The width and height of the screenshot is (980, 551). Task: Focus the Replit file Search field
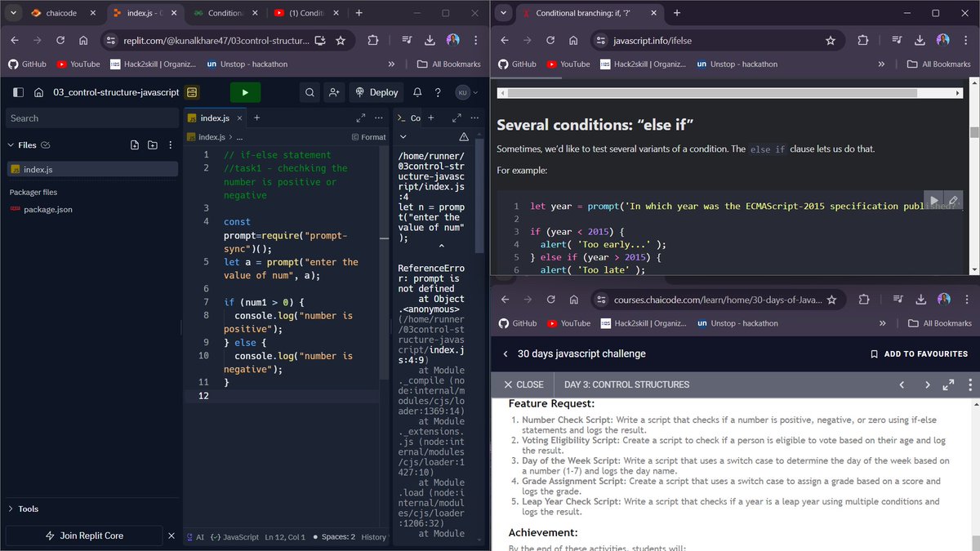[x=91, y=118]
